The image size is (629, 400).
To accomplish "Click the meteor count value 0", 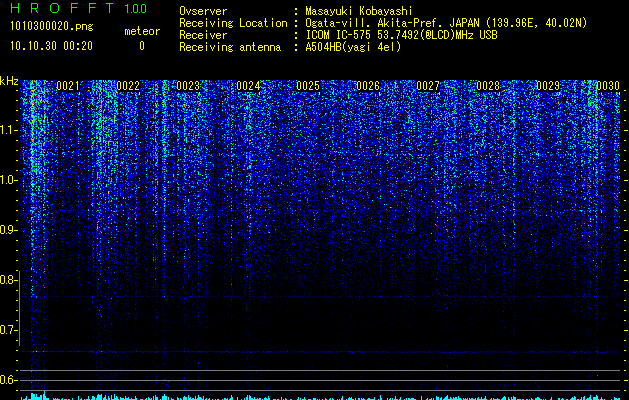I will 142,46.
